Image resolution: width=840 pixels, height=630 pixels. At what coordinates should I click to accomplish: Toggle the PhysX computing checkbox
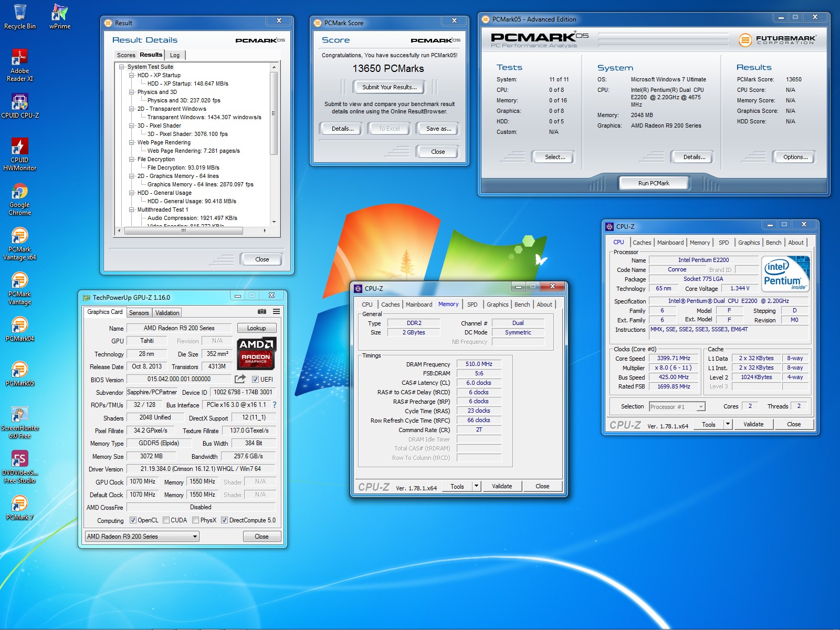[x=195, y=520]
